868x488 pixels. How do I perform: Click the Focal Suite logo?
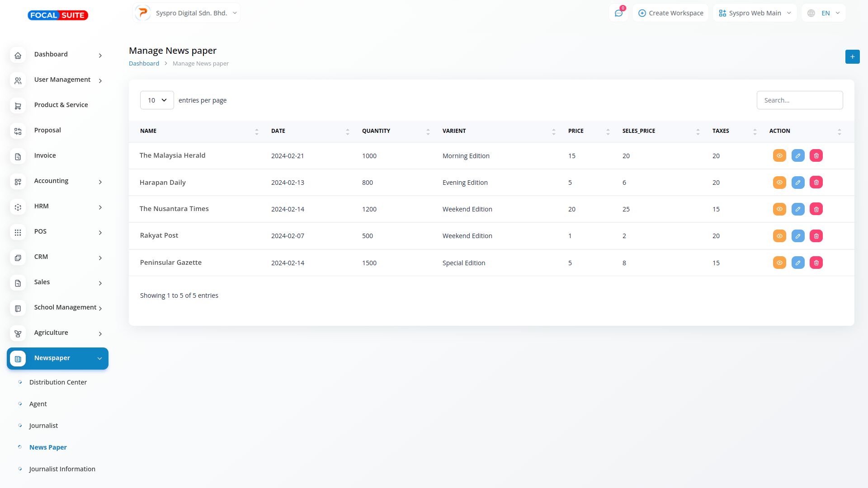(58, 15)
